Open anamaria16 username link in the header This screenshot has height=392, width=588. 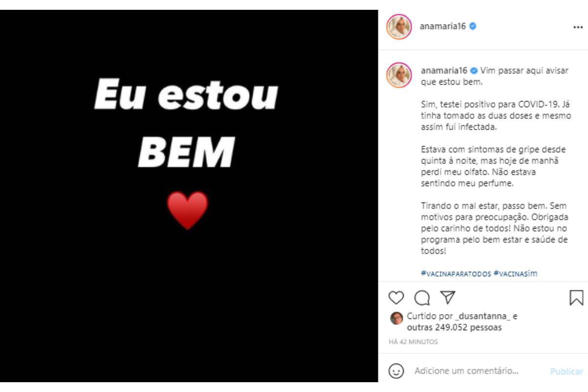click(443, 26)
